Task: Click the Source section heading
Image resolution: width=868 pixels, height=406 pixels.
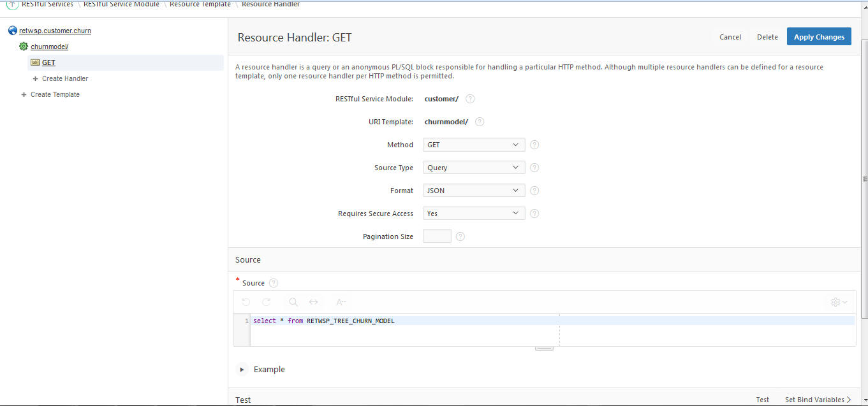Action: pos(248,259)
